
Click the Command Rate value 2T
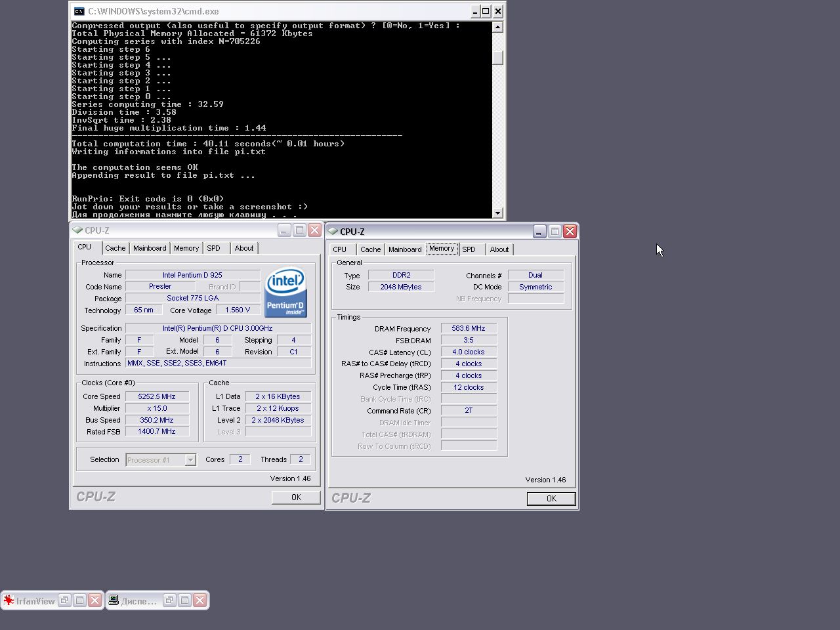click(x=469, y=410)
